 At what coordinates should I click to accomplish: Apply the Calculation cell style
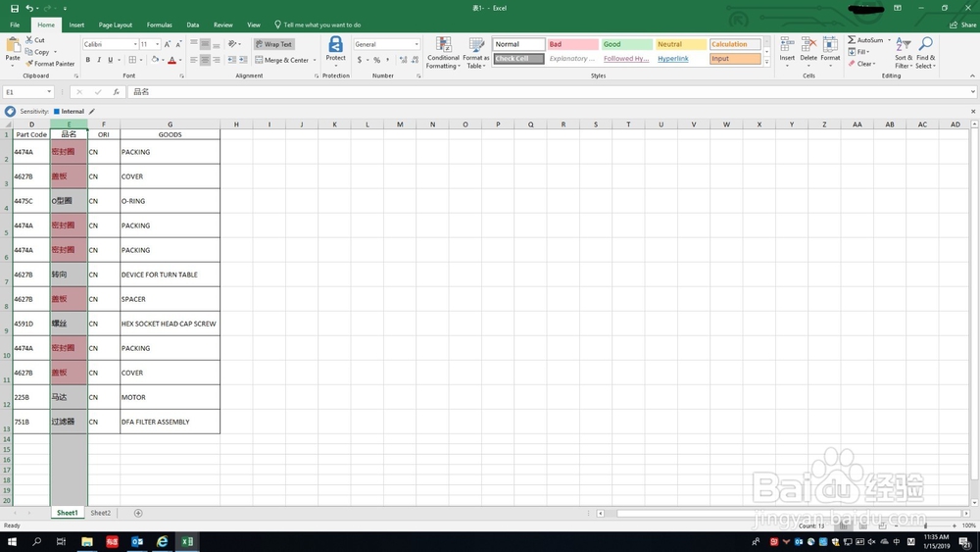(735, 44)
